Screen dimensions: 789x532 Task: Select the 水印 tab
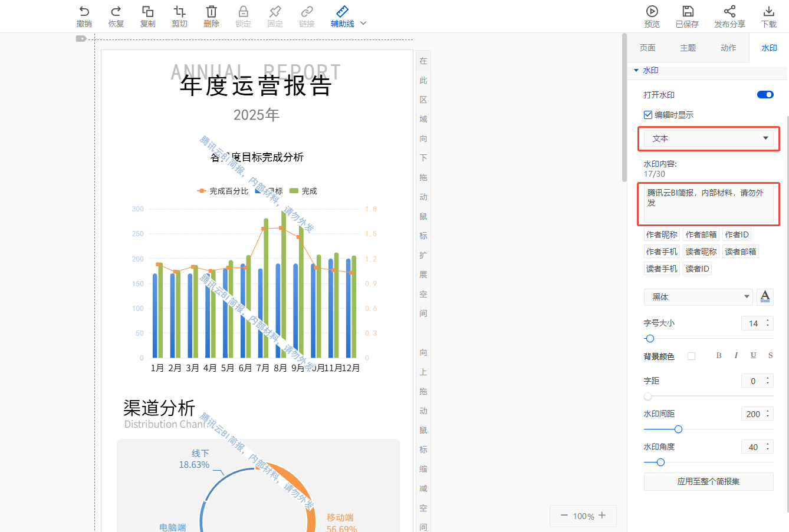point(769,48)
